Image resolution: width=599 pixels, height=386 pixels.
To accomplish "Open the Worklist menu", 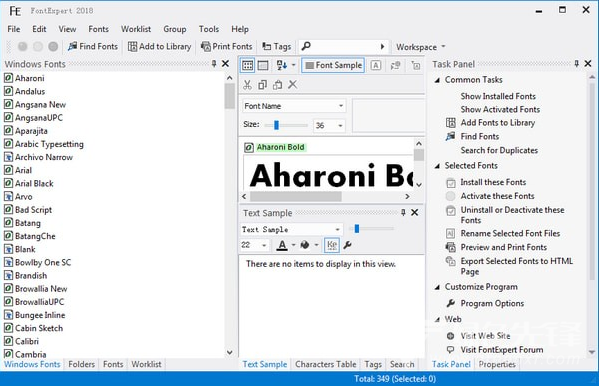I will tap(136, 29).
